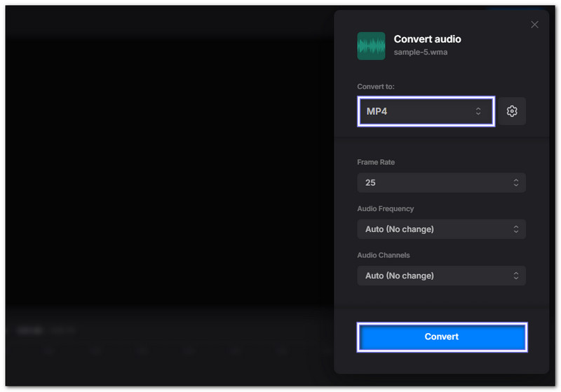Click the Frame Rate stepper arrows icon
This screenshot has height=392, width=561.
click(x=516, y=182)
